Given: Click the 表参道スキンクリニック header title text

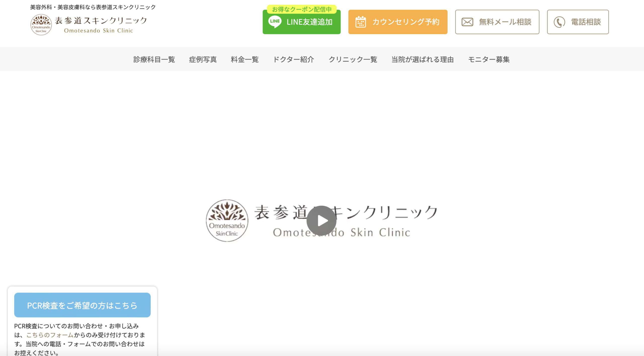Looking at the screenshot, I should point(101,21).
